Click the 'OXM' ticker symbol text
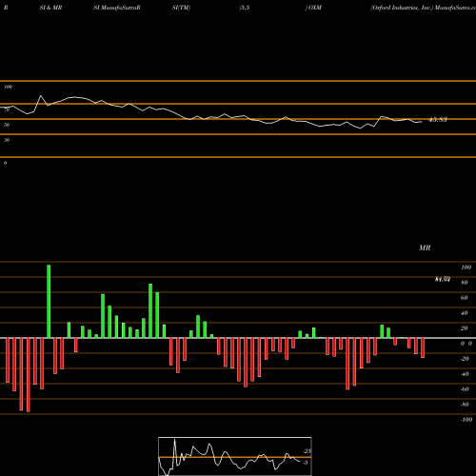The width and height of the screenshot is (476, 476). 315,8
